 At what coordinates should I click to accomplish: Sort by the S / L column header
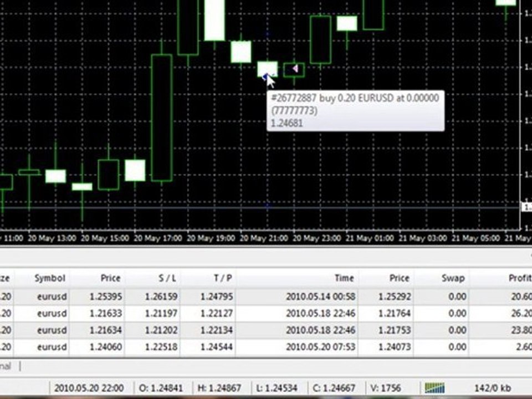coord(167,278)
